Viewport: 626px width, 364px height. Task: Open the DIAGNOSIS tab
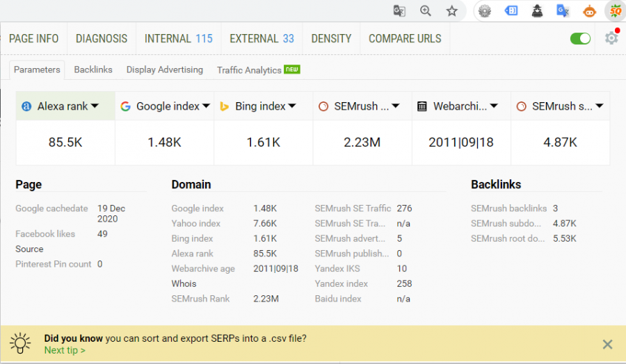[x=102, y=39]
